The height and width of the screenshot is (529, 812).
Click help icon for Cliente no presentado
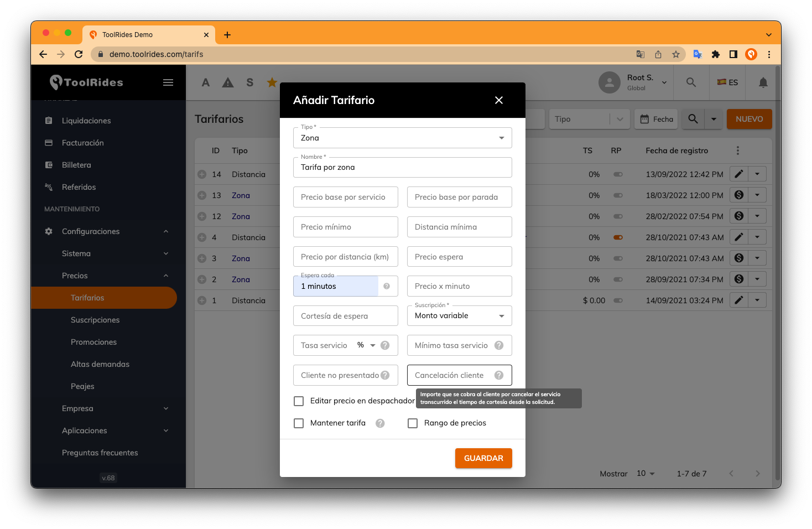(385, 375)
